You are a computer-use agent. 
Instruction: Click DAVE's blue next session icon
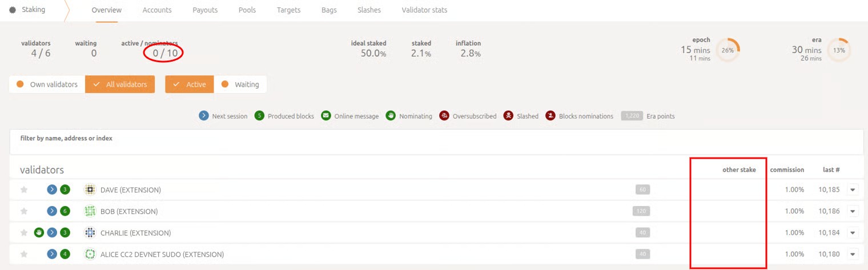[52, 190]
